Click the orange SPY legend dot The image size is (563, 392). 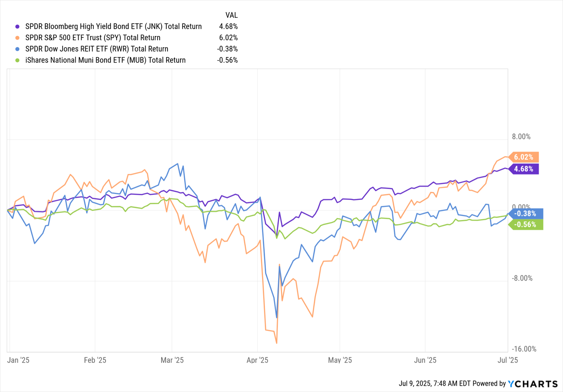17,38
